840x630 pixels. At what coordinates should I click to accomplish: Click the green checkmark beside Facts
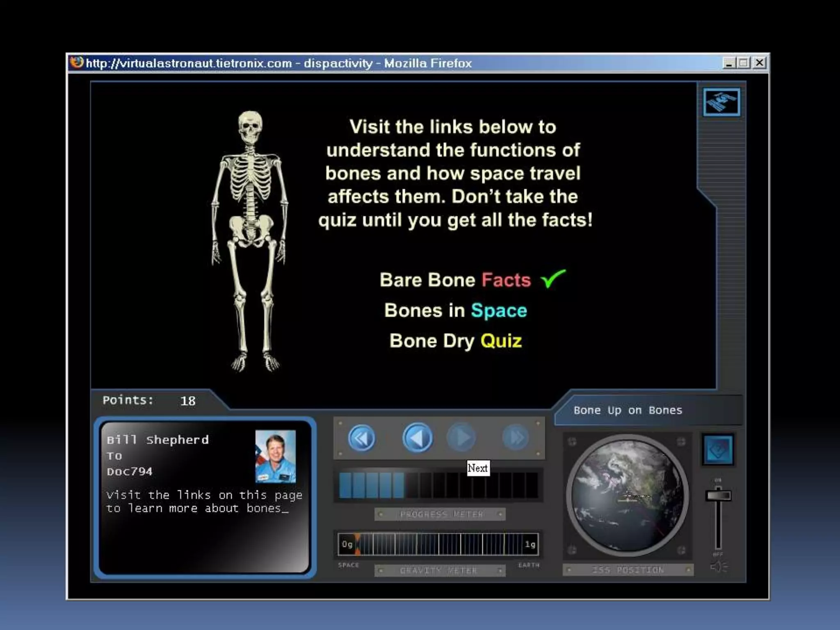pyautogui.click(x=553, y=279)
